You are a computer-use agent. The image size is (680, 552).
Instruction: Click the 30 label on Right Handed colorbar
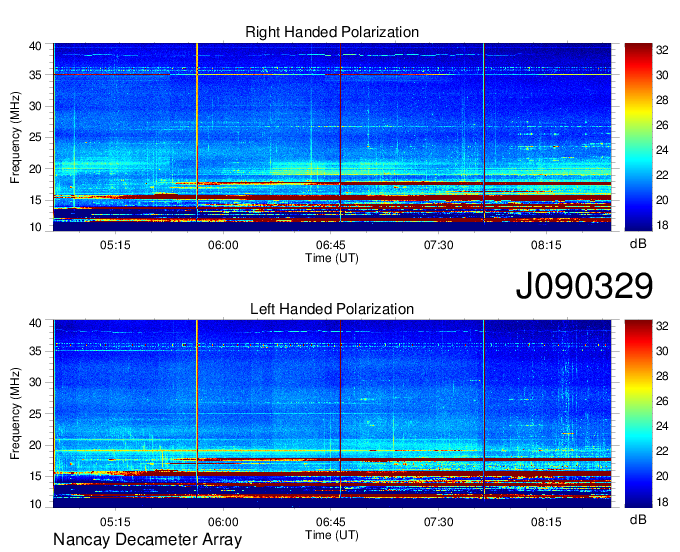(662, 75)
